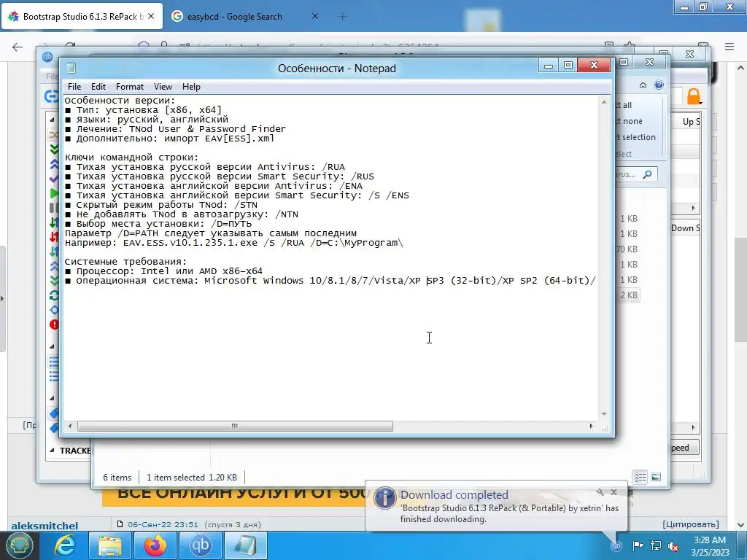
Task: Open Action Center flag icon in tray
Action: coord(638,545)
